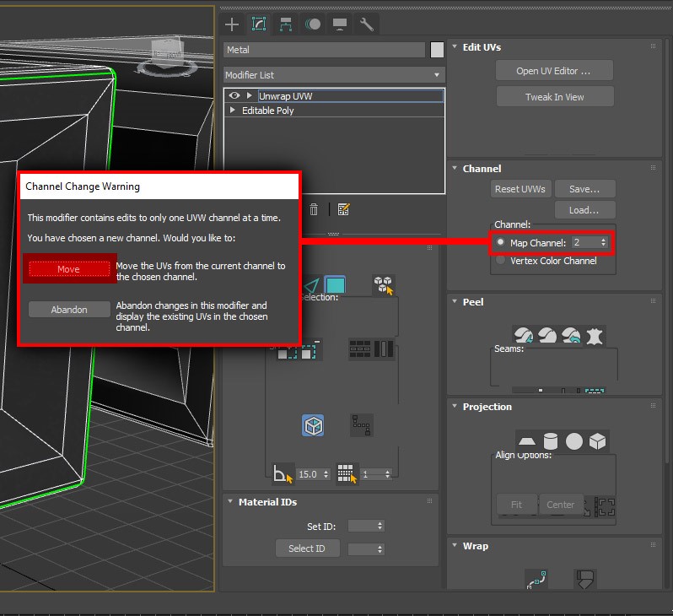The height and width of the screenshot is (616, 673).
Task: Click the Fit projection button
Action: (517, 505)
